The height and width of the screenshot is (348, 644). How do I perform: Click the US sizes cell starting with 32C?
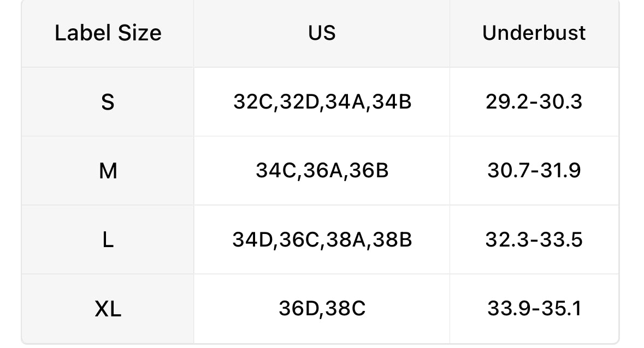tap(322, 102)
